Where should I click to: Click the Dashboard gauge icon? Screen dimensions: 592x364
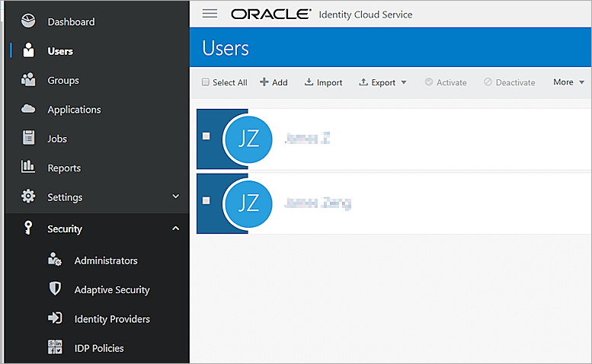pyautogui.click(x=28, y=21)
